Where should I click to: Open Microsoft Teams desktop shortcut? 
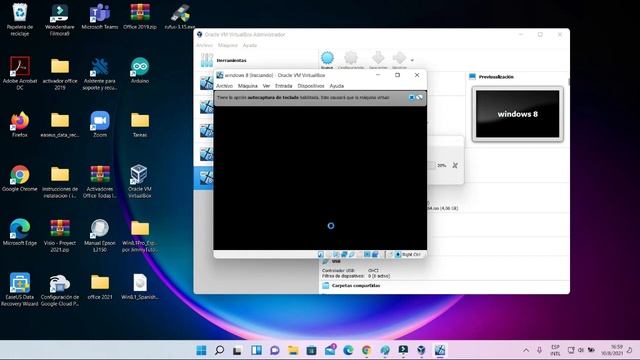coord(100,16)
